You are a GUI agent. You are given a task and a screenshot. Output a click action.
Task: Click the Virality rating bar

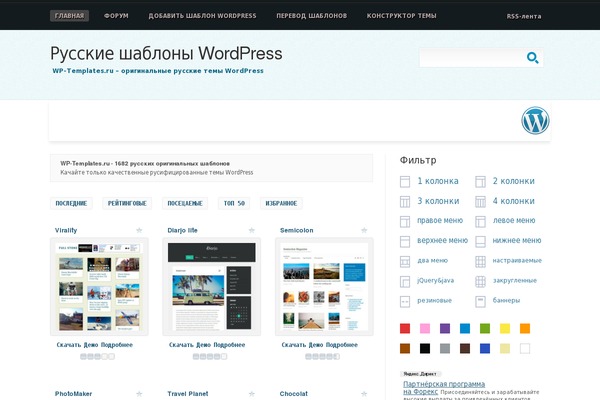(x=97, y=356)
